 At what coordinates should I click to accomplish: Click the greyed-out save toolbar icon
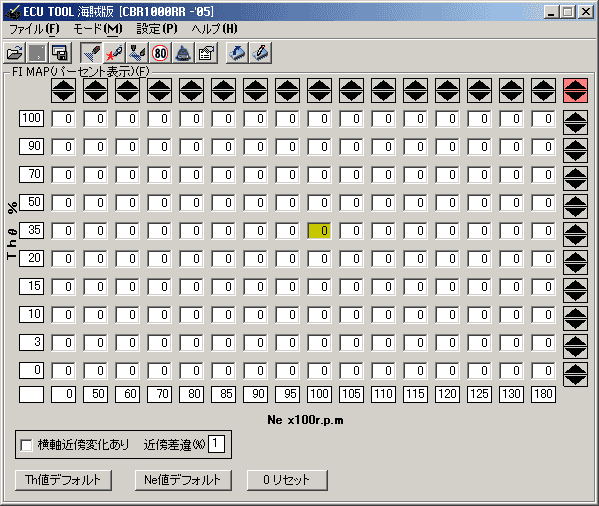[x=37, y=53]
